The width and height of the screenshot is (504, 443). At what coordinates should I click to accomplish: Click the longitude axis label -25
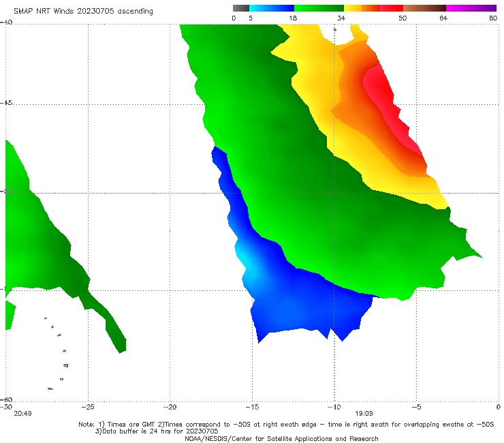click(88, 407)
